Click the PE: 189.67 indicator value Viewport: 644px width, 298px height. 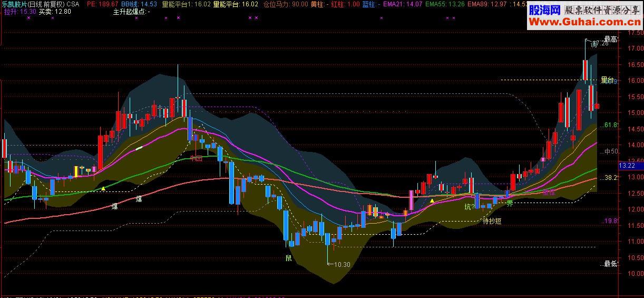(x=103, y=4)
